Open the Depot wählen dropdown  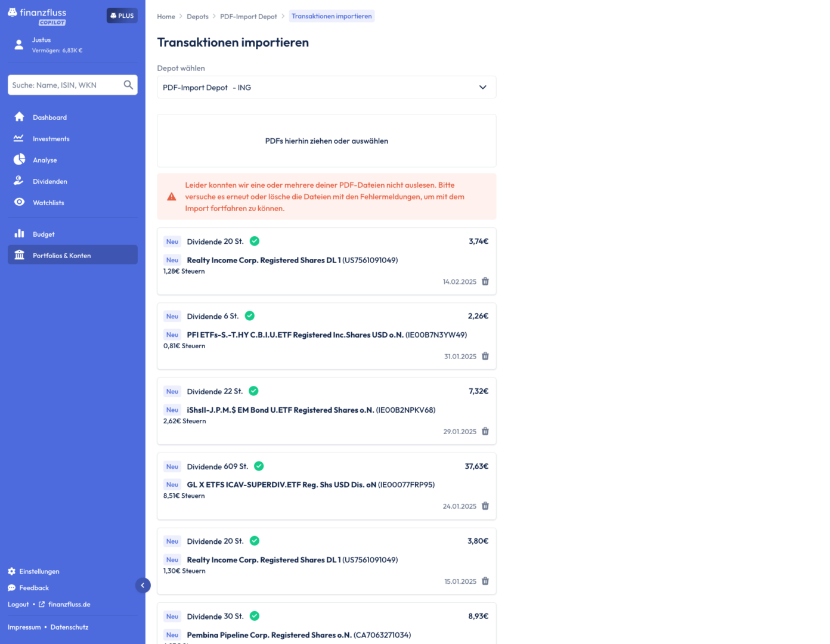click(x=326, y=87)
